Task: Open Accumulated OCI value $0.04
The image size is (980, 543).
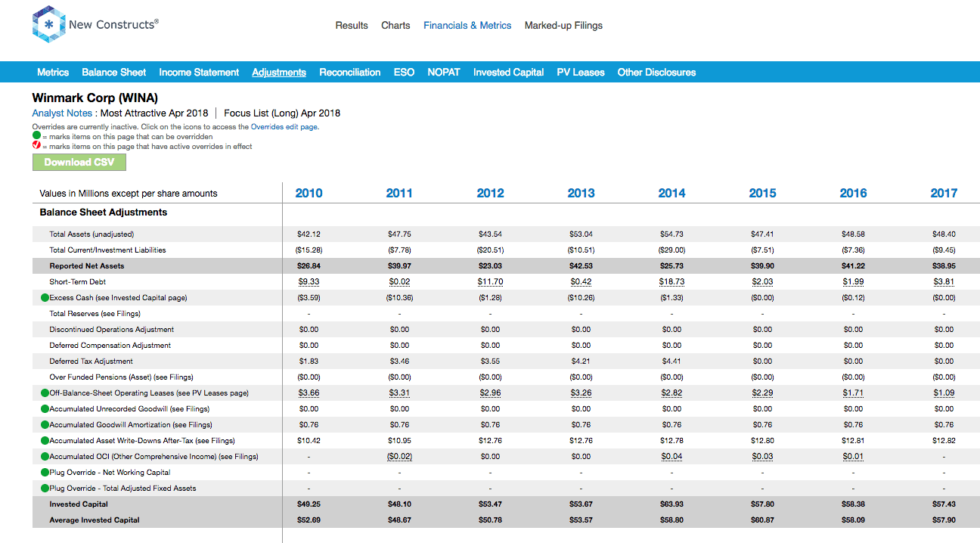Action: coord(671,457)
